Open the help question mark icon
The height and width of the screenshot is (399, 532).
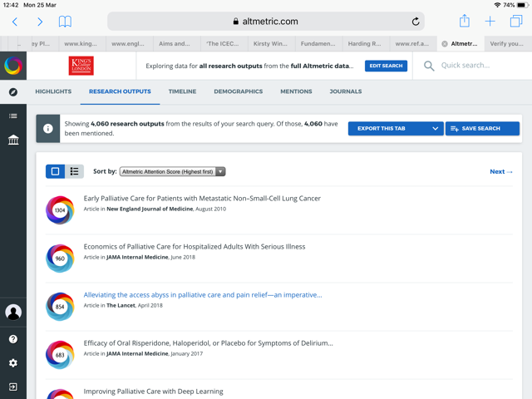pyautogui.click(x=13, y=339)
